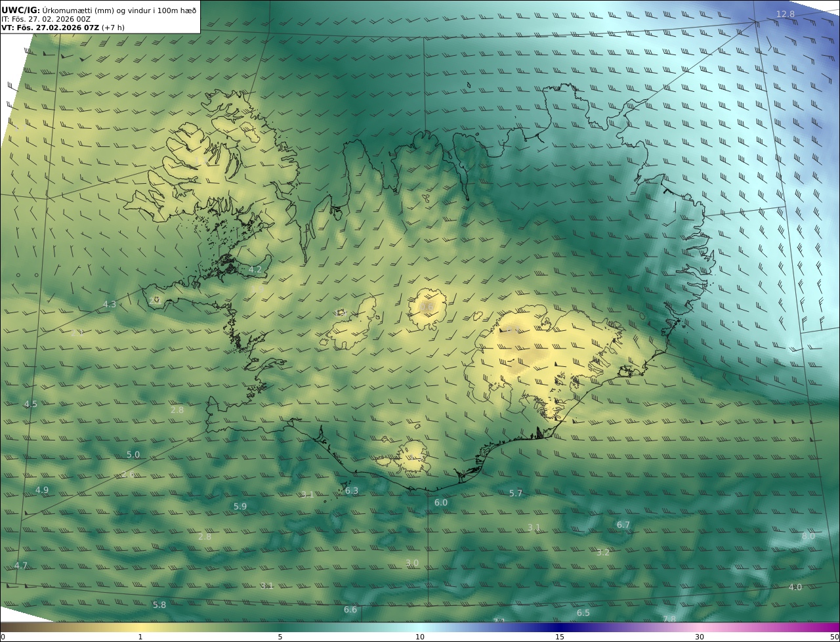
Task: Select the 4.9 value label on the map
Action: tap(42, 490)
